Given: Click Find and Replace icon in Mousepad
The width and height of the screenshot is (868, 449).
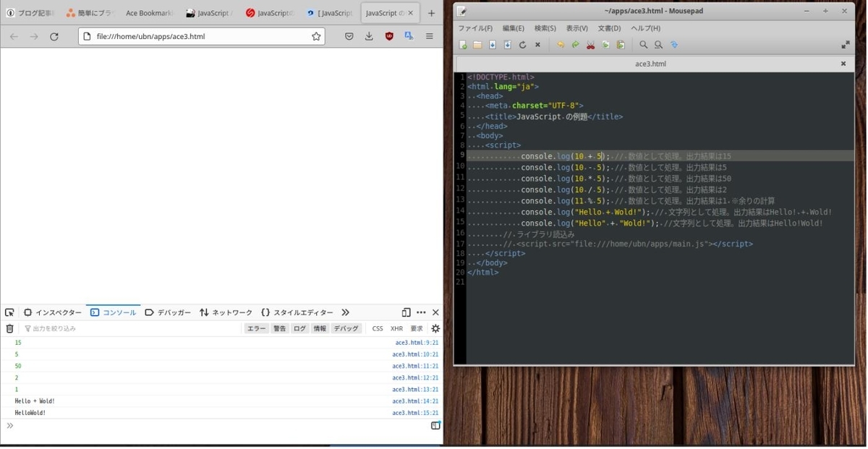Looking at the screenshot, I should tap(658, 45).
